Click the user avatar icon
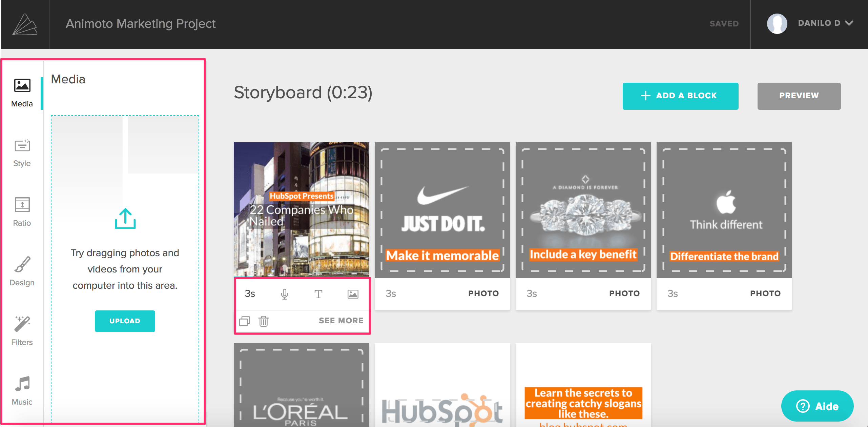This screenshot has width=868, height=427. tap(777, 23)
